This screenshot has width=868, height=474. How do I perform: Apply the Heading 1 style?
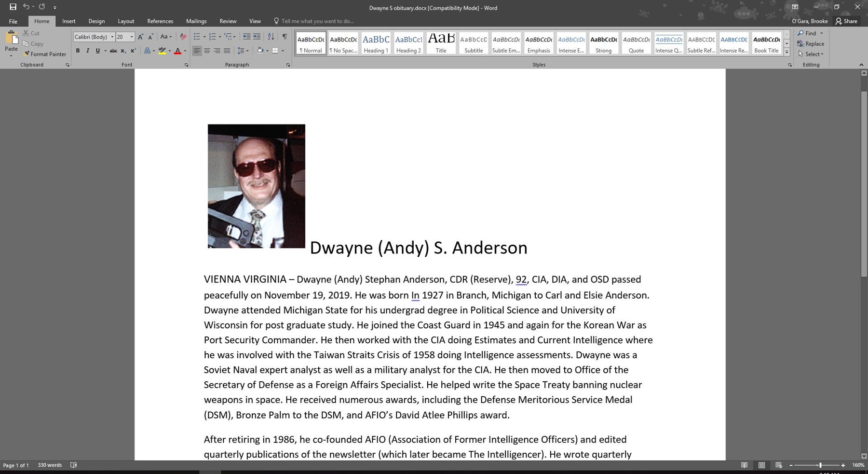click(x=376, y=42)
